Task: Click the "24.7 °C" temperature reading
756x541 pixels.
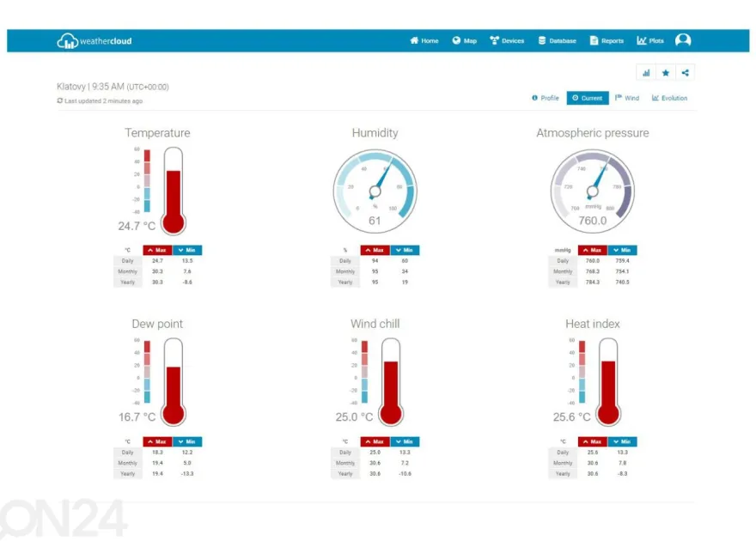Action: pyautogui.click(x=137, y=226)
